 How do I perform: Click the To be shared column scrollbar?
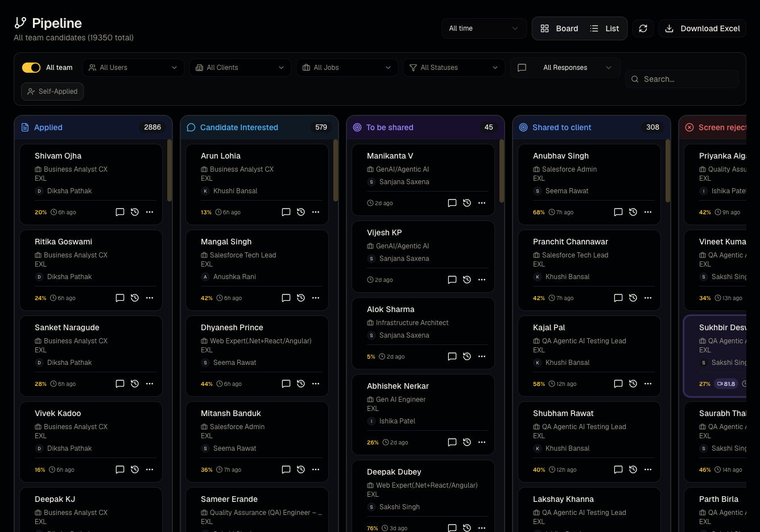coord(502,171)
